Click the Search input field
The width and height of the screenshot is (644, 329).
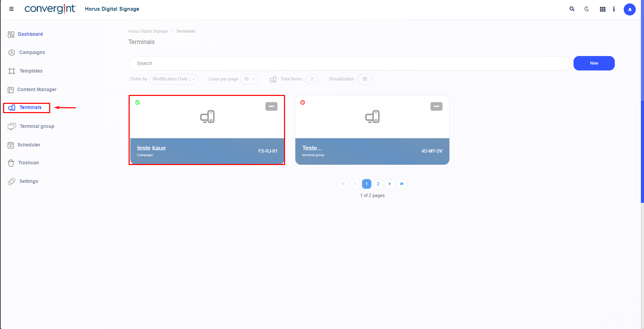[x=350, y=63]
